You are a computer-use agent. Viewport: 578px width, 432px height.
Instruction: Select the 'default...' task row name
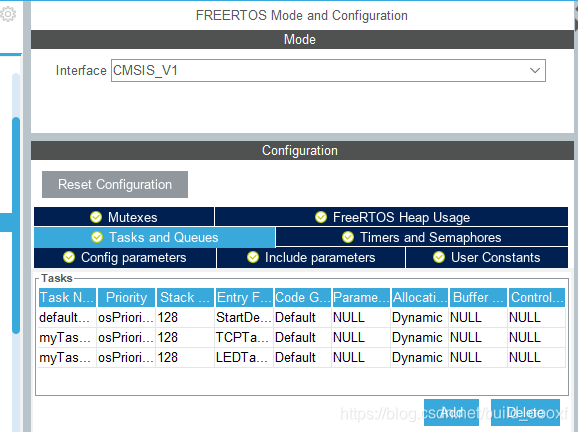coord(67,317)
